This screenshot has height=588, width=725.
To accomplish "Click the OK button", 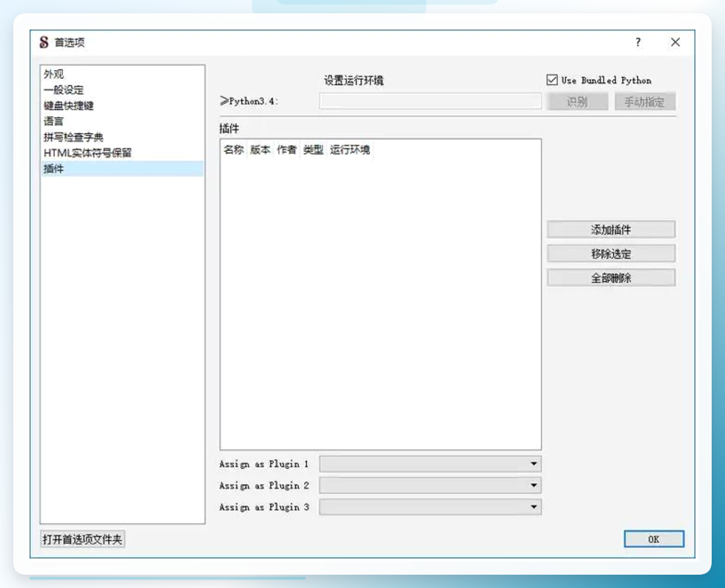I will point(653,539).
